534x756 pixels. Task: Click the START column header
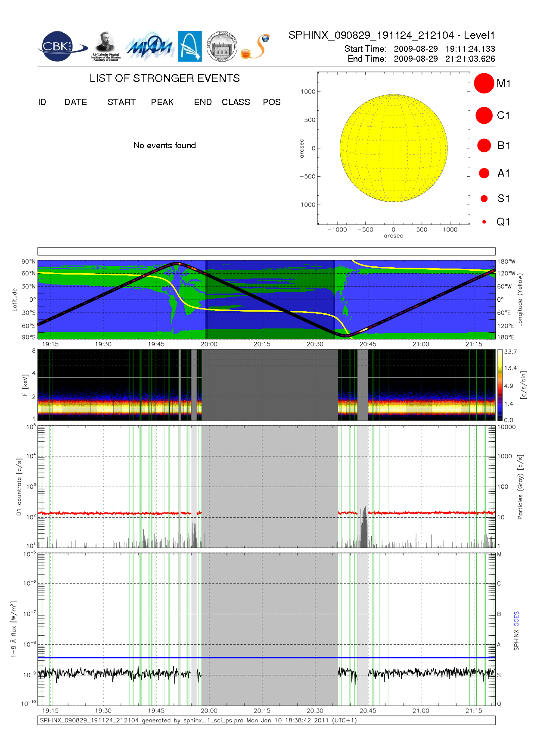tap(121, 102)
